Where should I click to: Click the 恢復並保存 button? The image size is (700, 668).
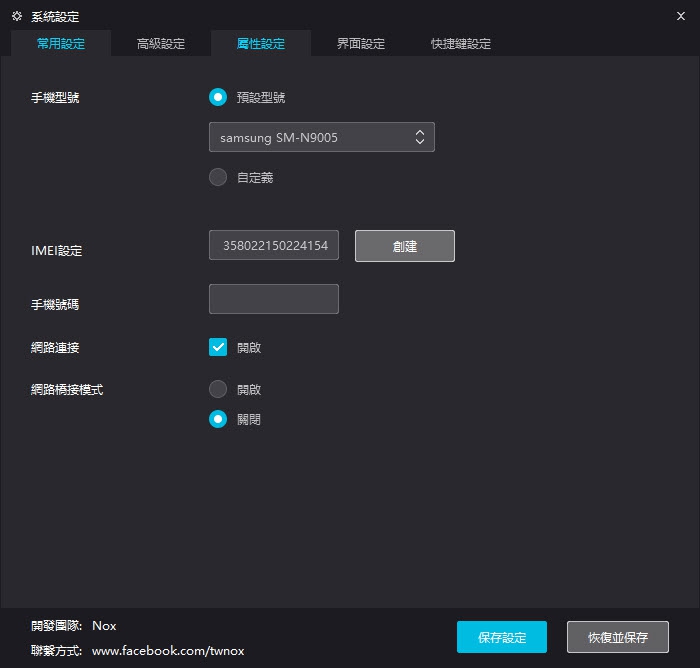(618, 637)
